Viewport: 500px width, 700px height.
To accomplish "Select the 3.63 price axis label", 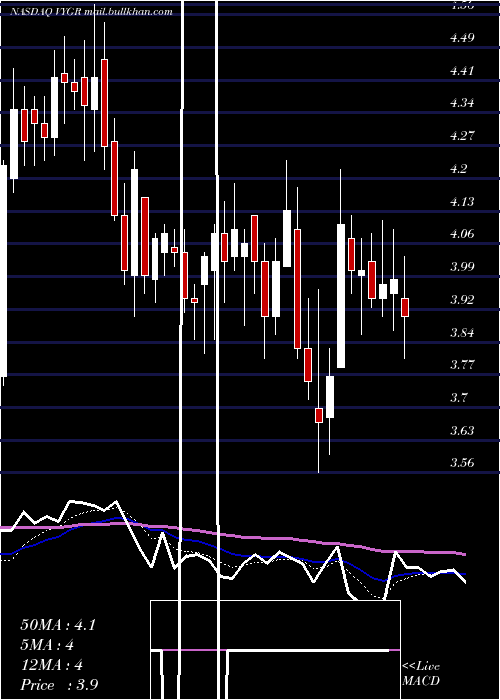I will (462, 430).
